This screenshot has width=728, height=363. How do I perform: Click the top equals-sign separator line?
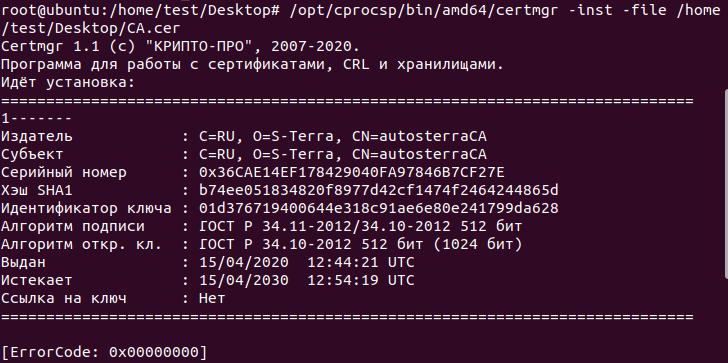[x=347, y=101]
